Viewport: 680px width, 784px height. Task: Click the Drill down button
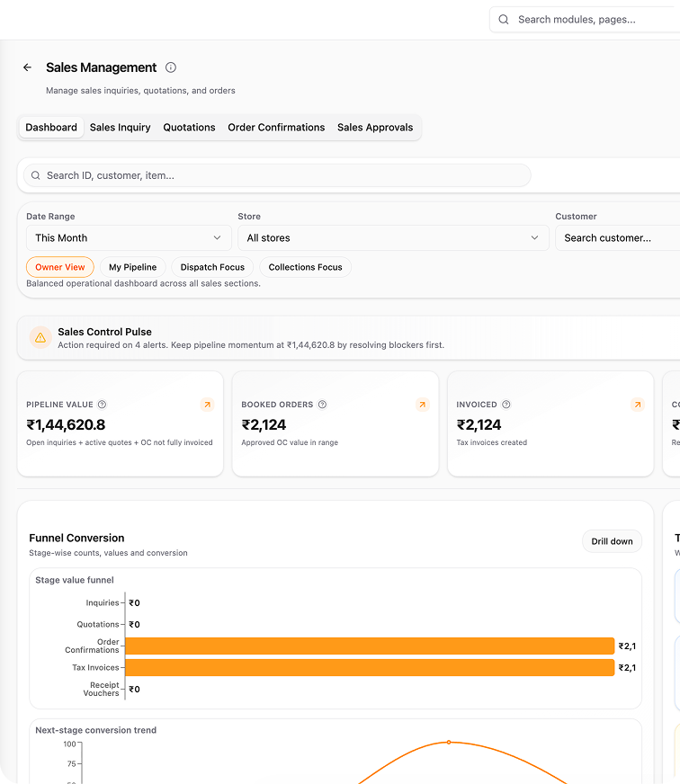click(612, 541)
